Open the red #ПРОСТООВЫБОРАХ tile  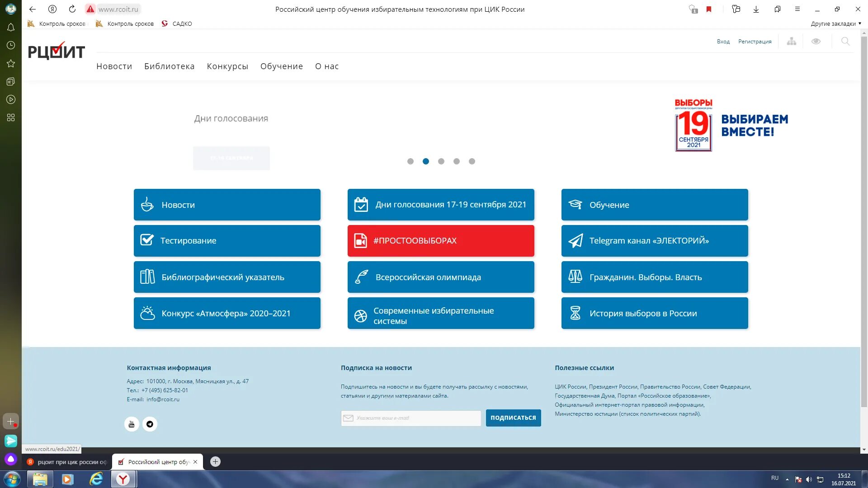tap(441, 241)
